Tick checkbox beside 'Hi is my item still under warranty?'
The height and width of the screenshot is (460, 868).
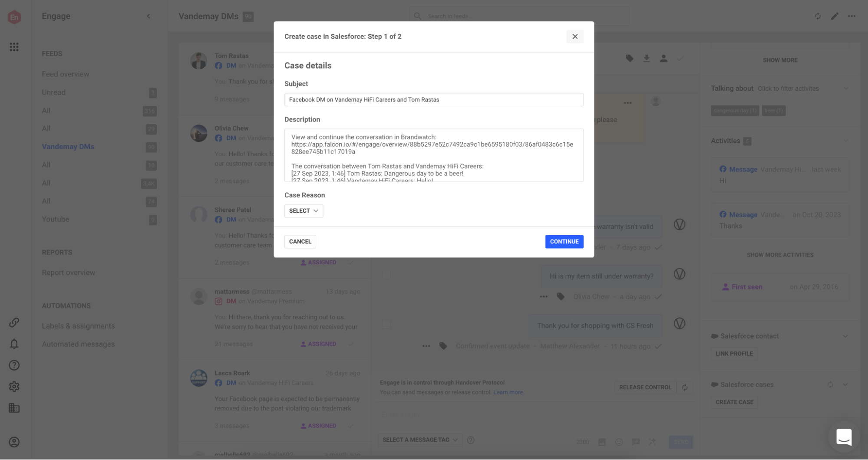[x=386, y=275]
